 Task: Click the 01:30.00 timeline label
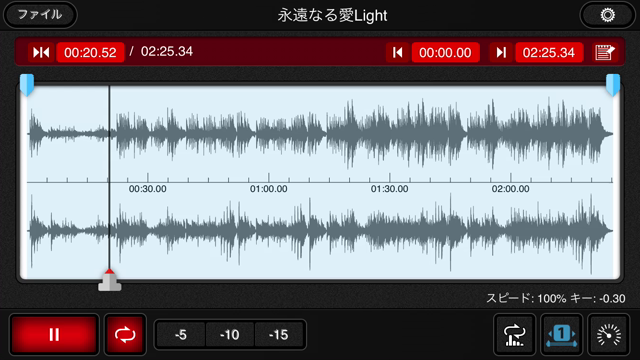(389, 189)
